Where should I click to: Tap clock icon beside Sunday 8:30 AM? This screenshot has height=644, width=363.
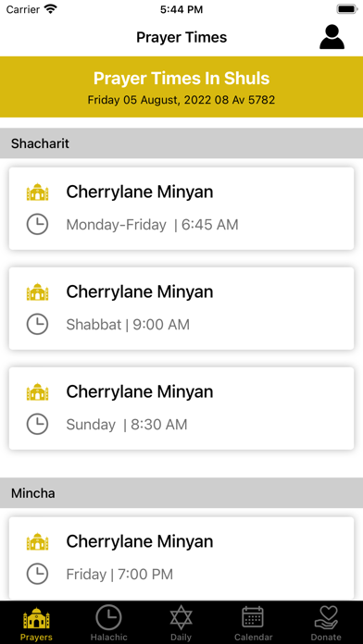37,425
